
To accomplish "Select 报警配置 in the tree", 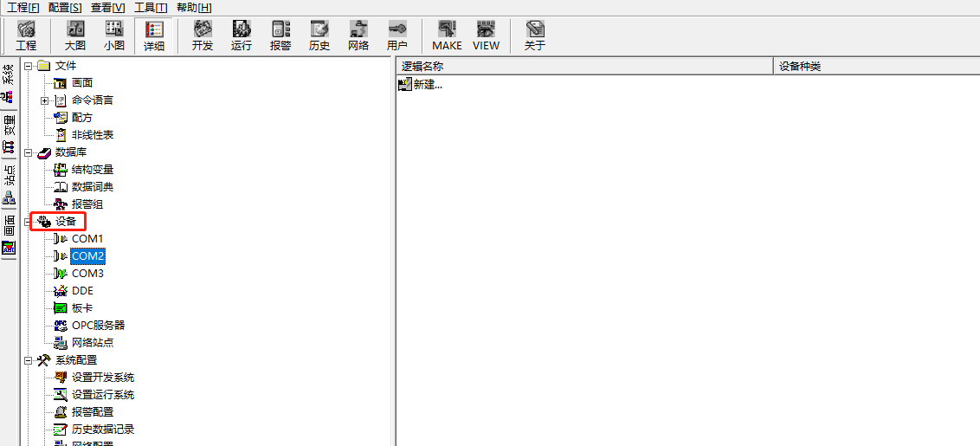I will (93, 412).
